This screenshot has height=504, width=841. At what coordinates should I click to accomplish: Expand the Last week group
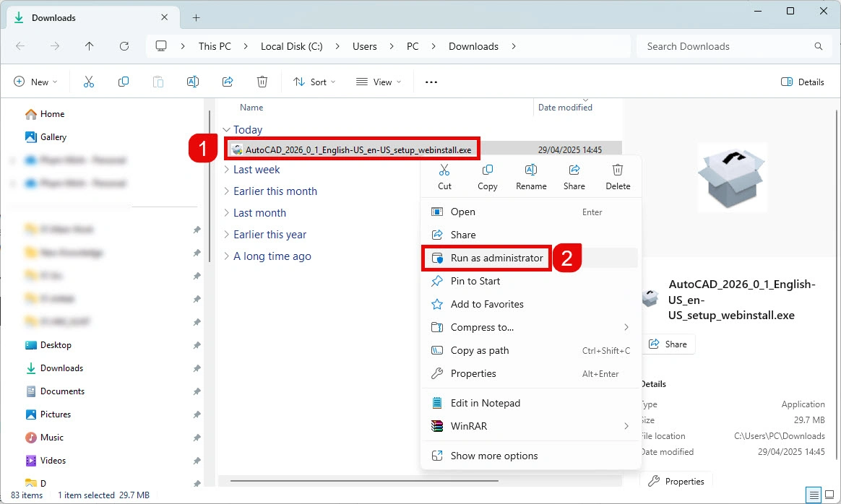(x=226, y=170)
